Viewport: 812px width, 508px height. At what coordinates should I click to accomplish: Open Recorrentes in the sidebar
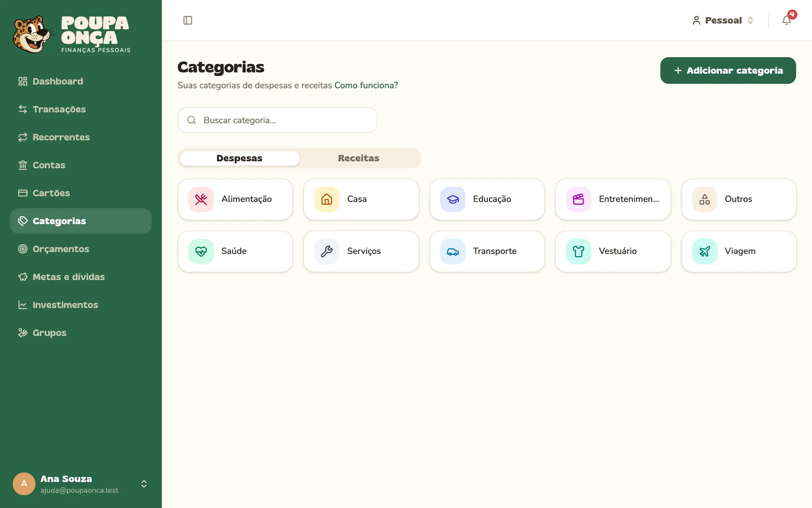click(x=81, y=137)
